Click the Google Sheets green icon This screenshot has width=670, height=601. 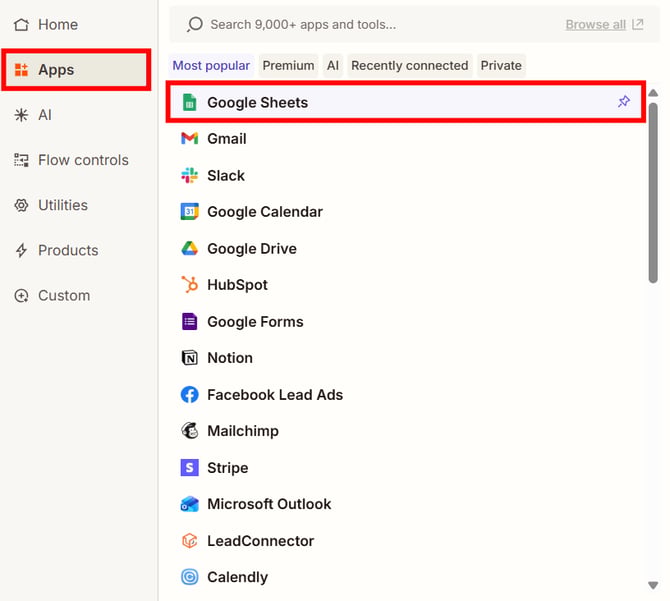(190, 103)
